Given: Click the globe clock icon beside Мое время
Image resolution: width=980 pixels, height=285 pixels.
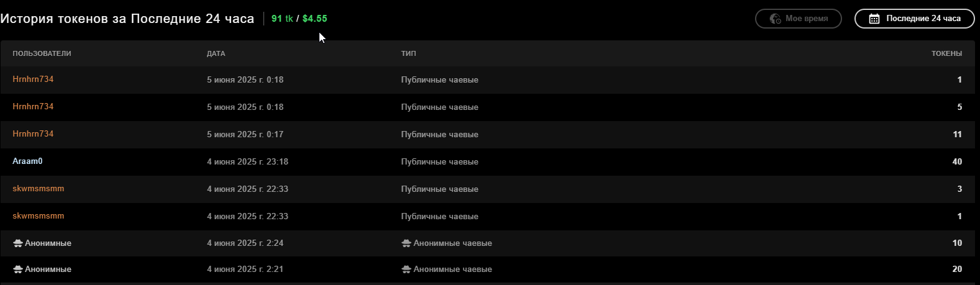Looking at the screenshot, I should (775, 19).
